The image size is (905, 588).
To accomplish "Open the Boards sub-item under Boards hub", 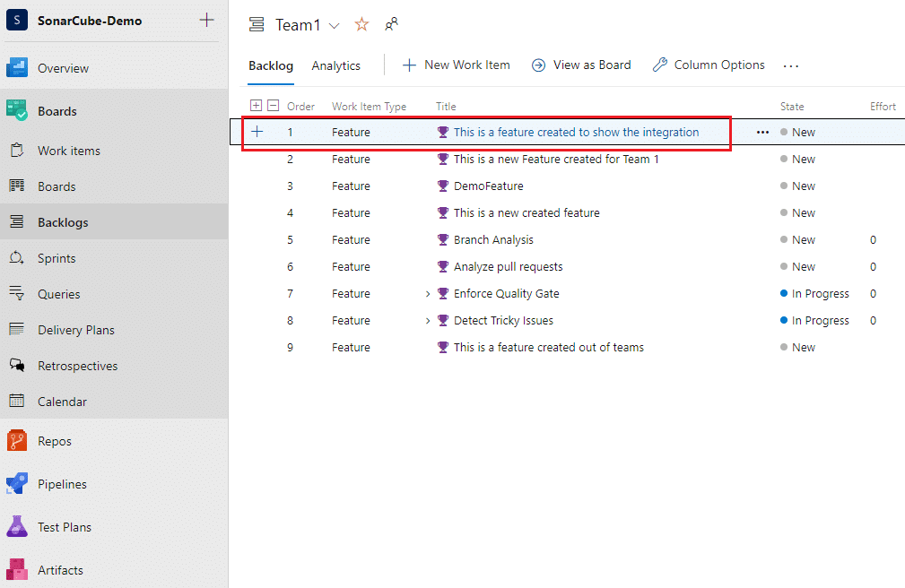I will (114, 186).
